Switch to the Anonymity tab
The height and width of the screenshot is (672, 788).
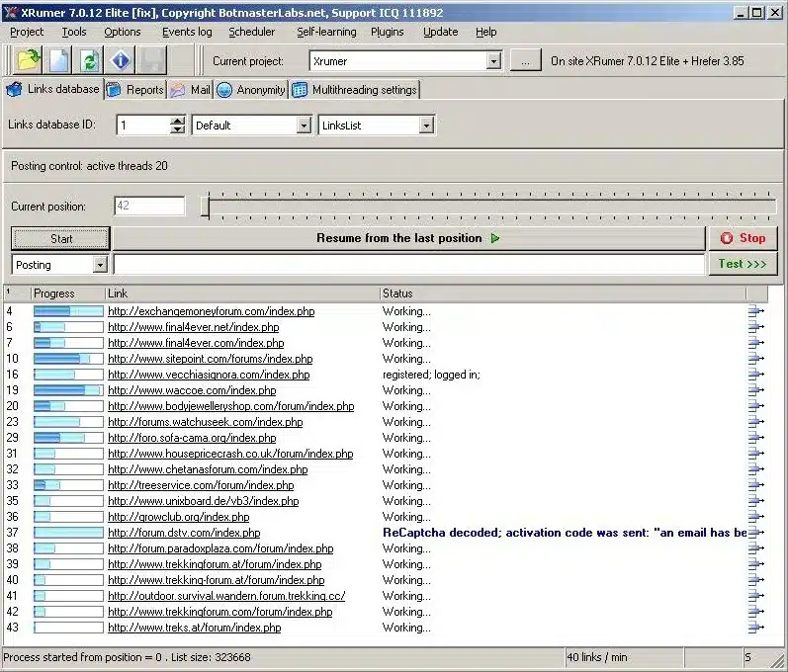[x=251, y=90]
